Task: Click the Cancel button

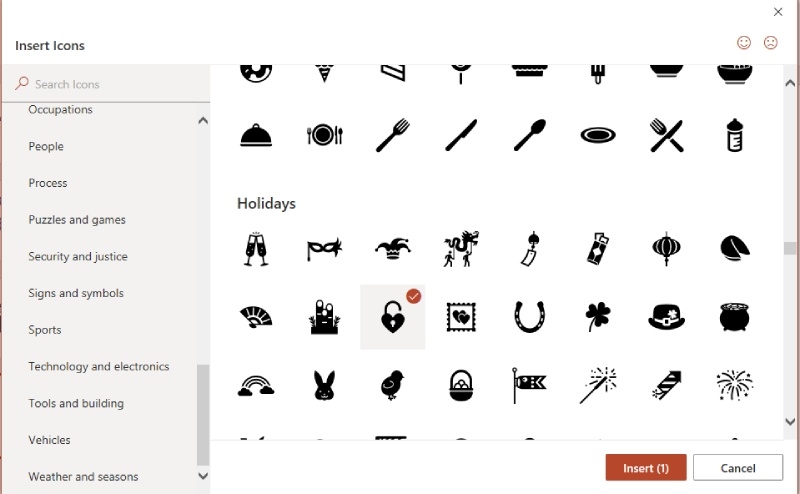Action: point(738,467)
